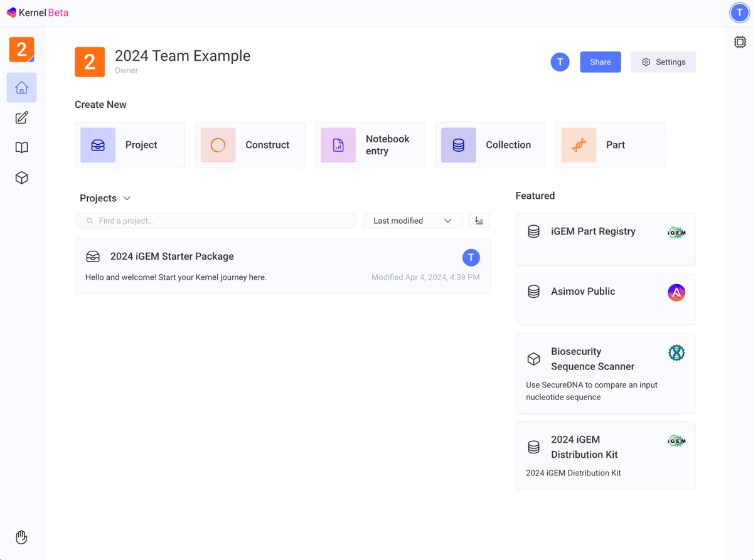Click the database icon on 2024 iGEM Distribution Kit
The image size is (753, 560).
point(533,447)
